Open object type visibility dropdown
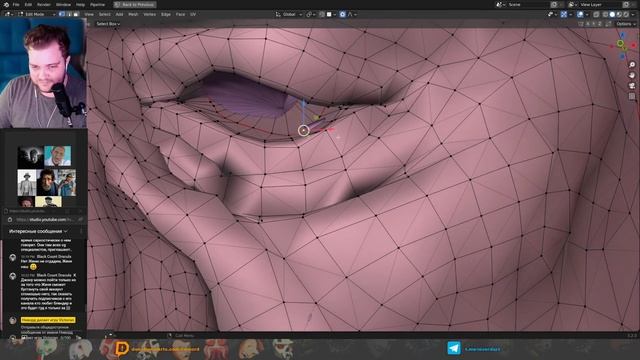Image resolution: width=640 pixels, height=360 pixels. click(x=552, y=14)
